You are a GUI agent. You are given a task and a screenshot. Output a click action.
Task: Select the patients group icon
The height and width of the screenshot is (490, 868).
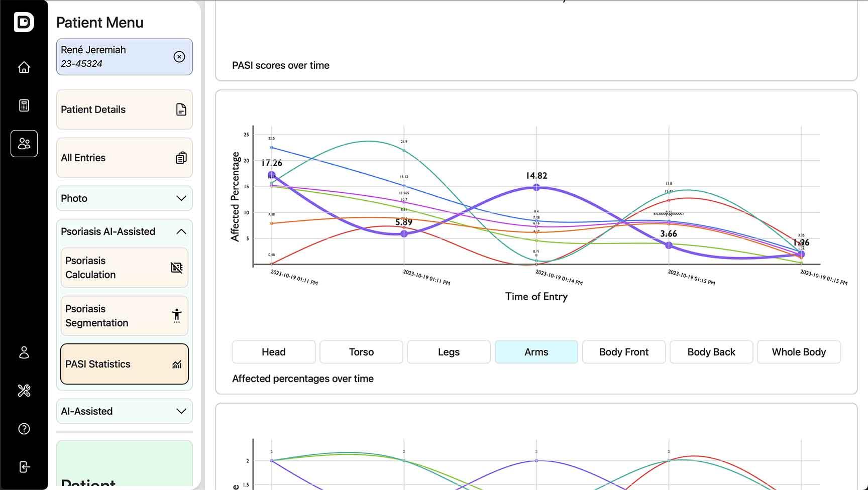pos(24,144)
